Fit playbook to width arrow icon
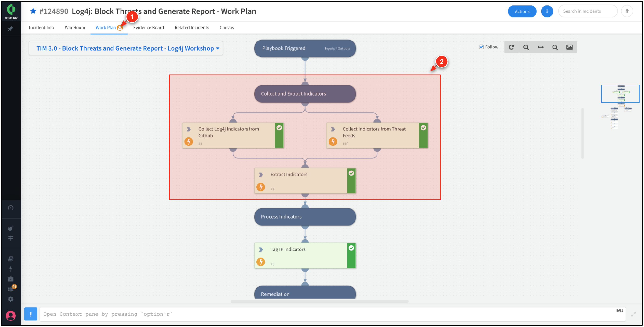The image size is (644, 327). pyautogui.click(x=541, y=47)
